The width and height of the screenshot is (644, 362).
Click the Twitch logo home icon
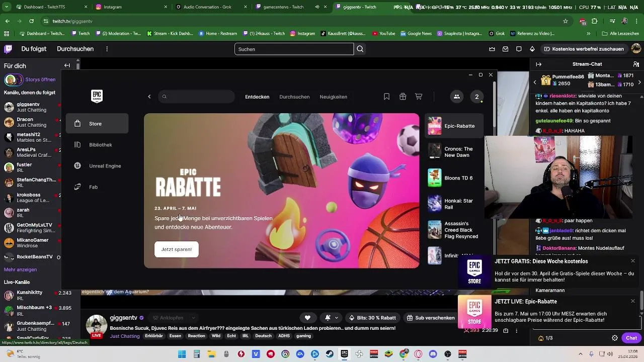(8, 49)
